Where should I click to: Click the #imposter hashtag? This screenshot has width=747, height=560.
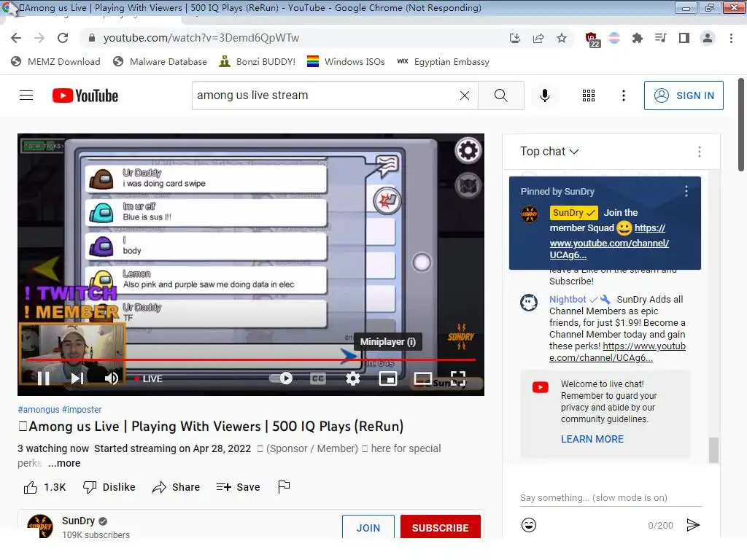(82, 410)
